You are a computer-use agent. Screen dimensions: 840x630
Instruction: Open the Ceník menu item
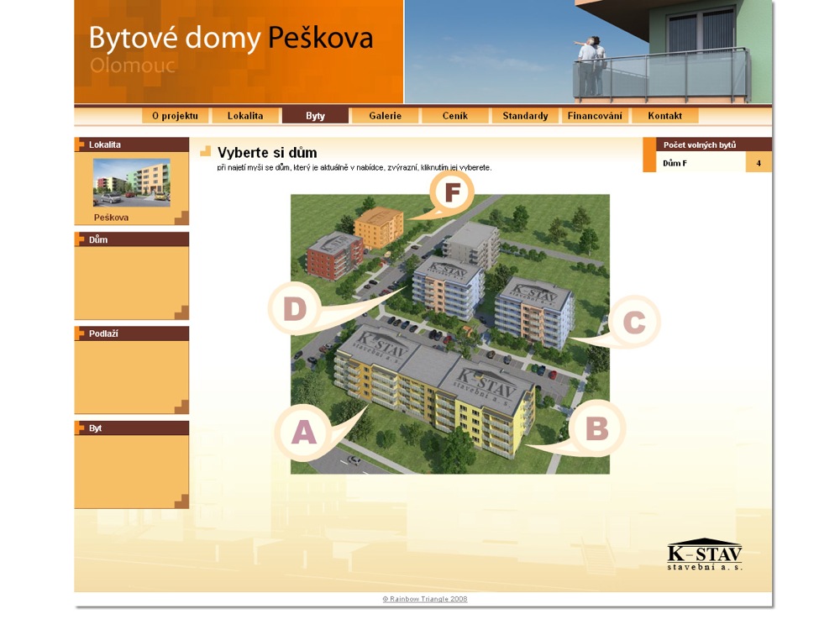[455, 116]
